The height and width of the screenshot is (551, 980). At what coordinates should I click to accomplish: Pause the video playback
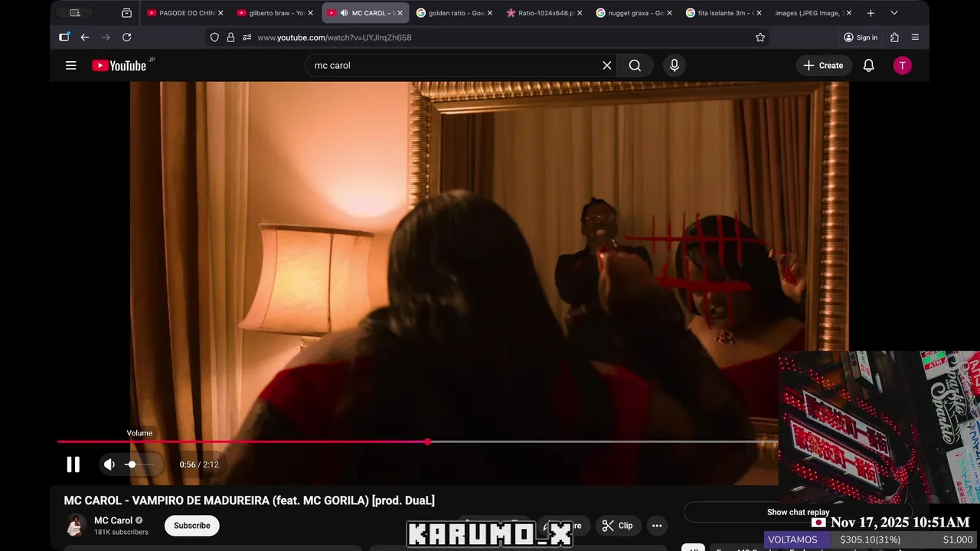73,465
